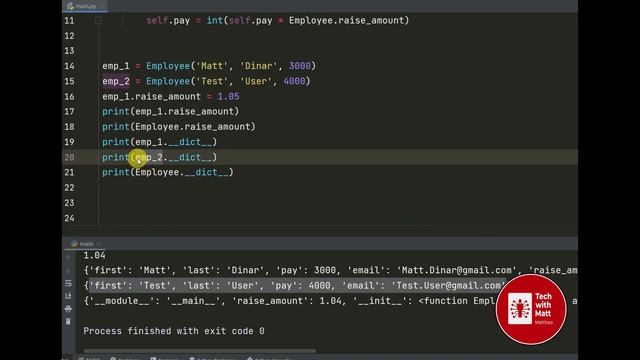Toggle soft-wrap in the Run console
Image resolution: width=640 pixels, height=360 pixels.
68,283
